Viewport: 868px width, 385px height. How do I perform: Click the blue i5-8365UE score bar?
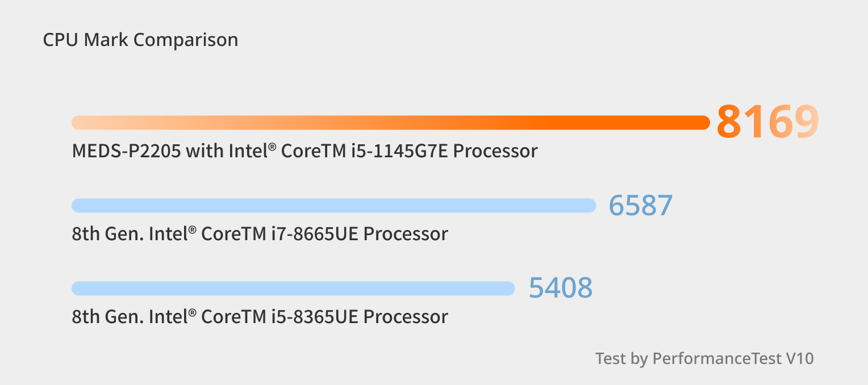pos(293,288)
